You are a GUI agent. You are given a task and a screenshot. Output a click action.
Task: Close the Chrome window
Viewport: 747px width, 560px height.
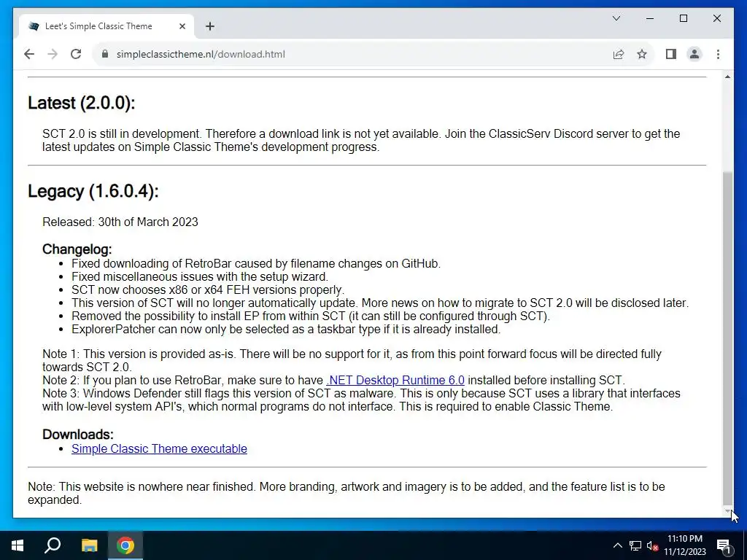716,18
